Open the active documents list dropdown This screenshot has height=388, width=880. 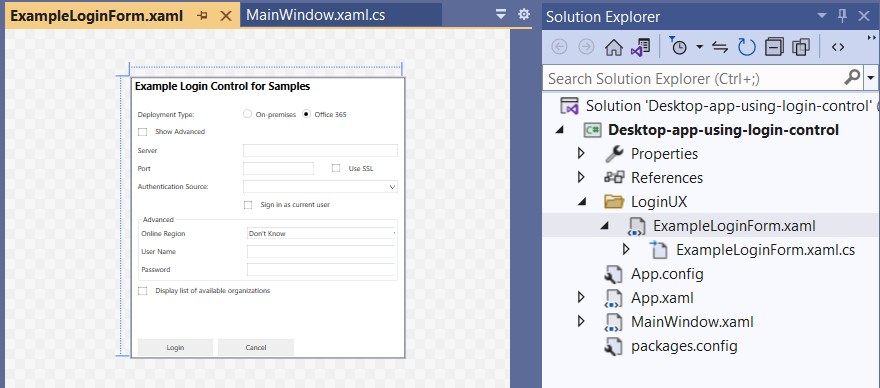tap(501, 15)
